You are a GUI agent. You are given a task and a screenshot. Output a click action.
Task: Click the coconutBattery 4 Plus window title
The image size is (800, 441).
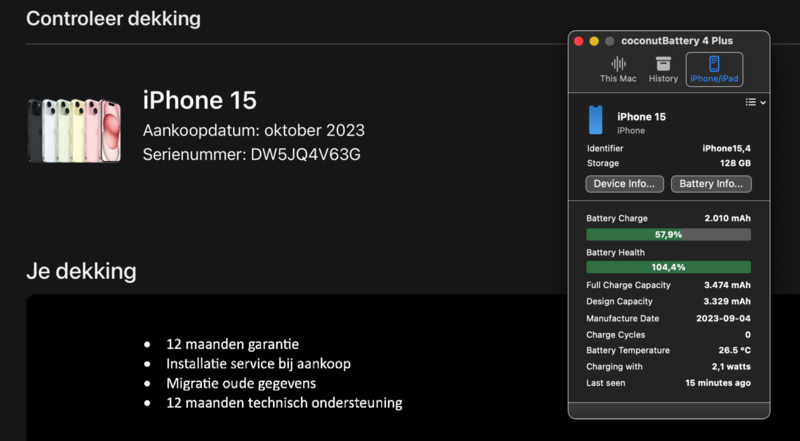pyautogui.click(x=677, y=41)
